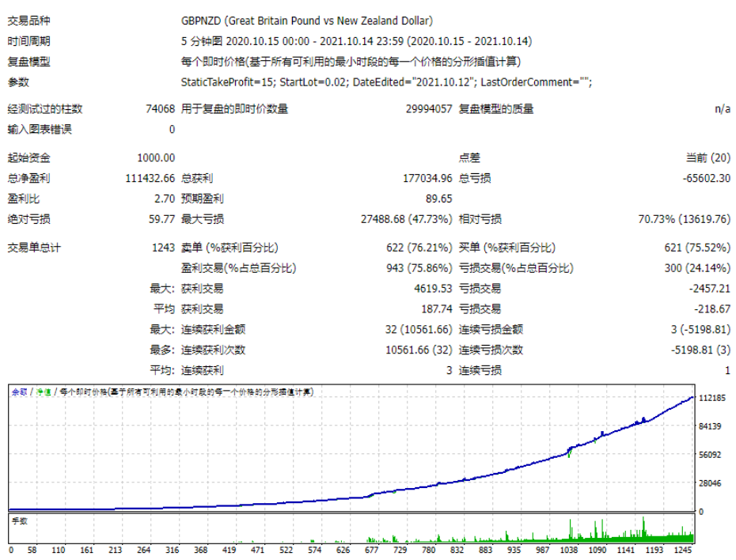Click the bars tested value 74068

(x=160, y=109)
